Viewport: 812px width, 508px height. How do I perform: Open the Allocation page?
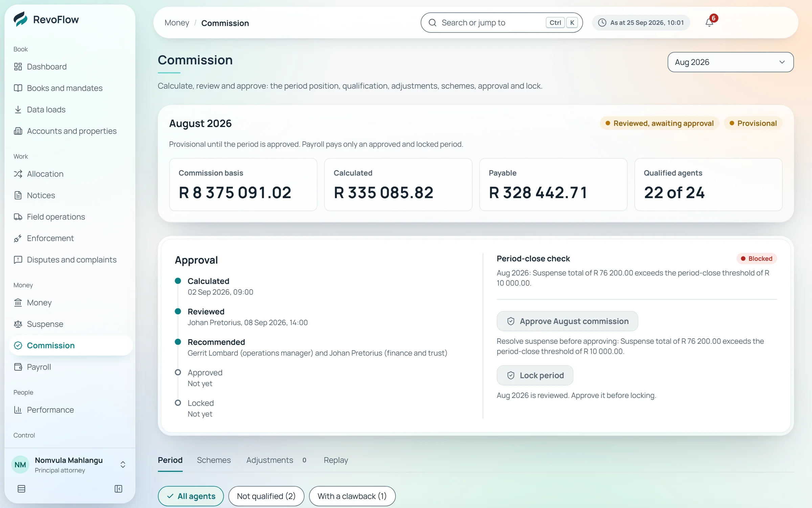71,174
